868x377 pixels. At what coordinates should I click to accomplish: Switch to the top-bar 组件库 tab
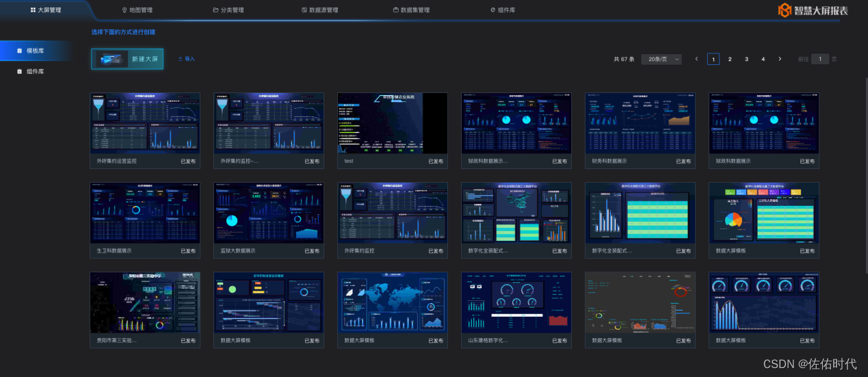[503, 10]
